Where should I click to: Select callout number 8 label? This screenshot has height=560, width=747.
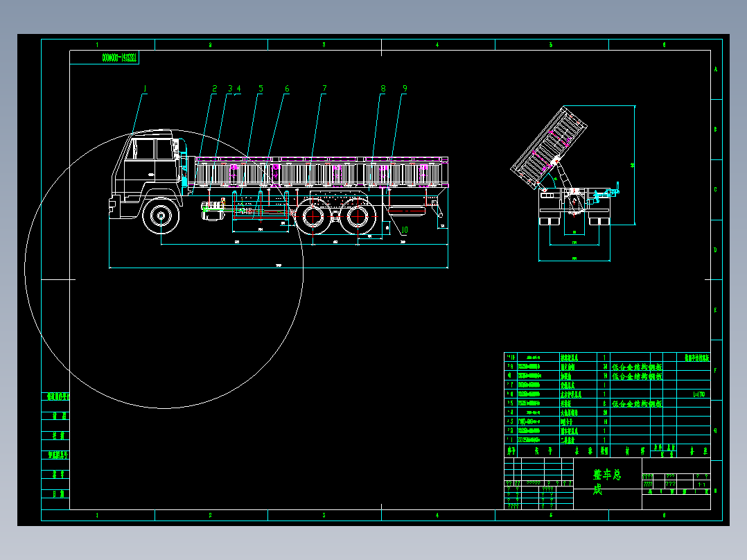tap(383, 89)
